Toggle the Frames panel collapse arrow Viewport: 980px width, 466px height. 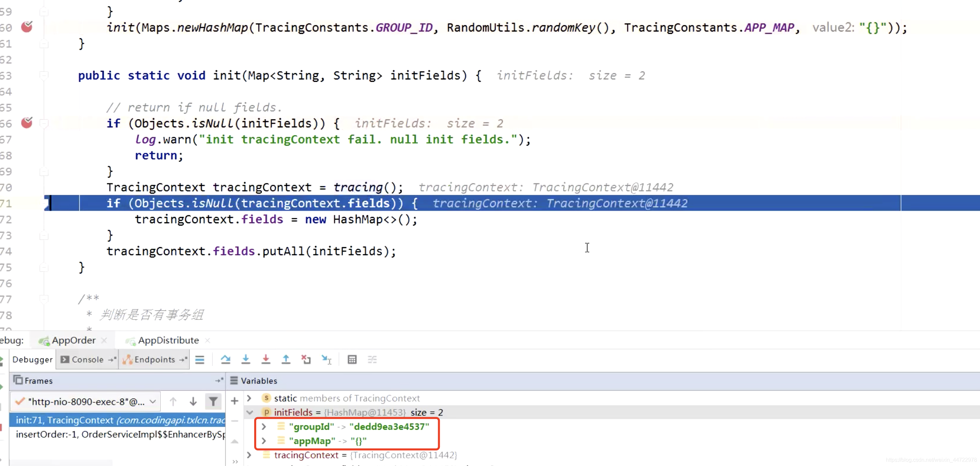coord(218,380)
